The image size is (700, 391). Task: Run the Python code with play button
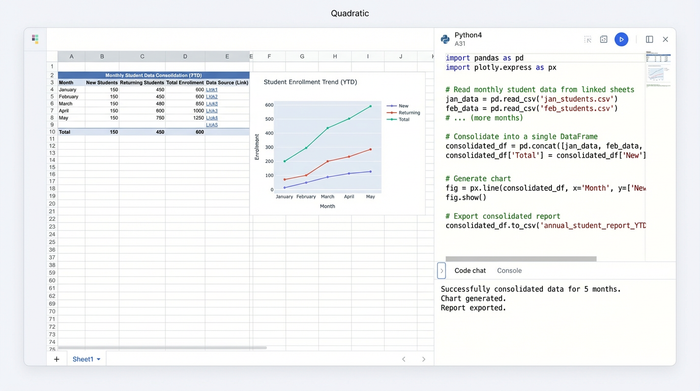click(621, 39)
